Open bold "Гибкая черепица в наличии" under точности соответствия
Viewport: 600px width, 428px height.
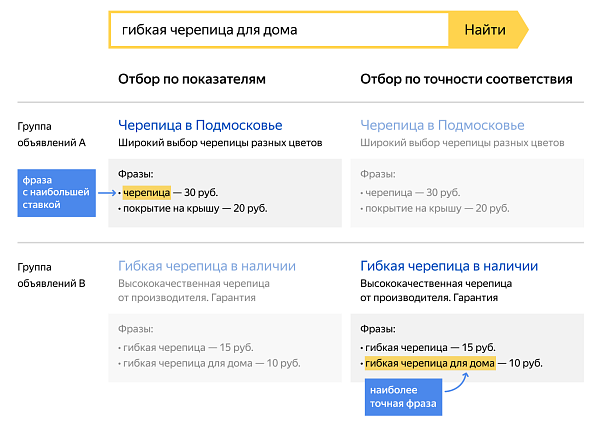point(449,266)
